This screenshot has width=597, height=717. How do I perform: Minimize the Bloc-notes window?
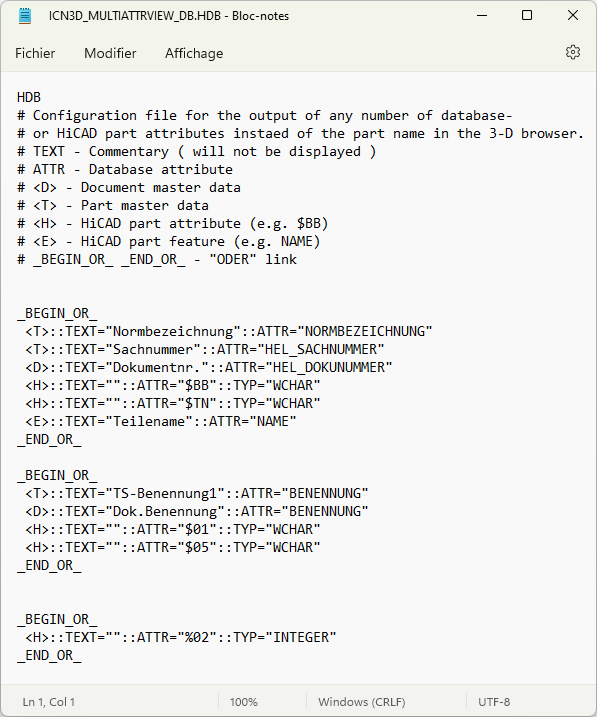482,16
